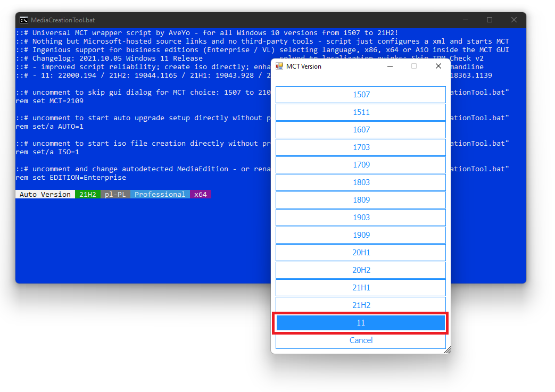Click the 'improved script reliability' changelog line

tap(143, 67)
